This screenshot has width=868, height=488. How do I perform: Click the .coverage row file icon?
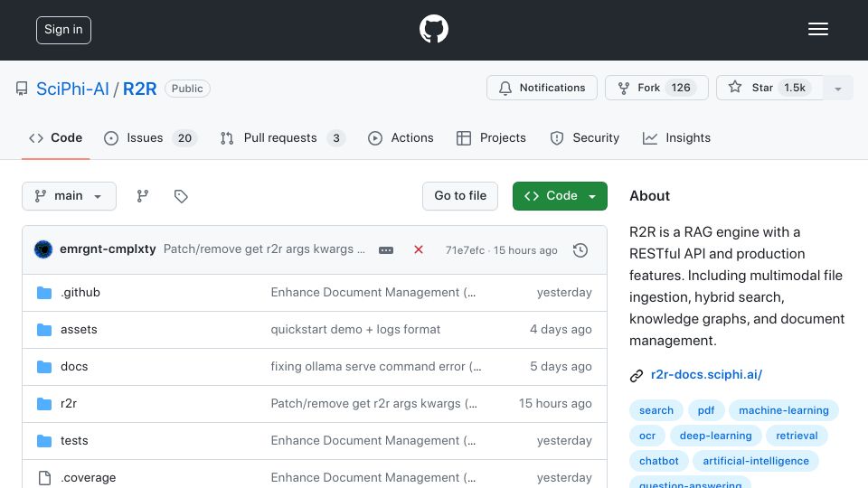44,477
